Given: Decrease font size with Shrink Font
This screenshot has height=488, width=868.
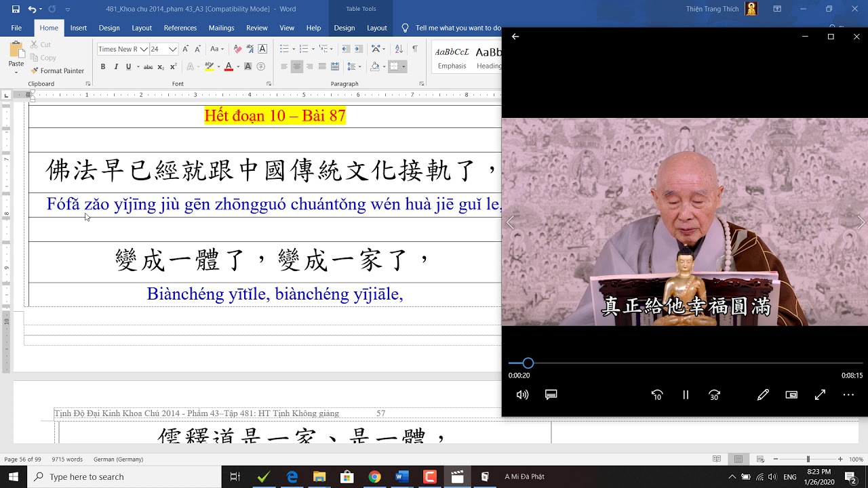Looking at the screenshot, I should pos(197,49).
